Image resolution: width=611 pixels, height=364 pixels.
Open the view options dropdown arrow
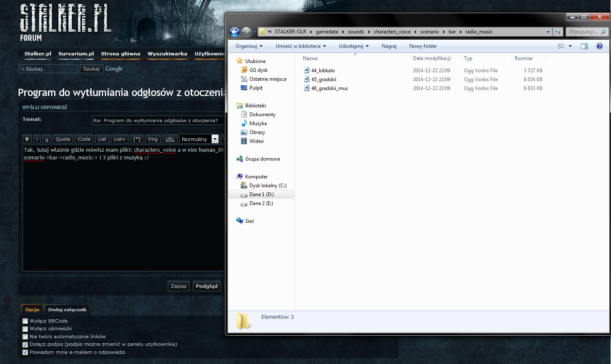coord(570,46)
